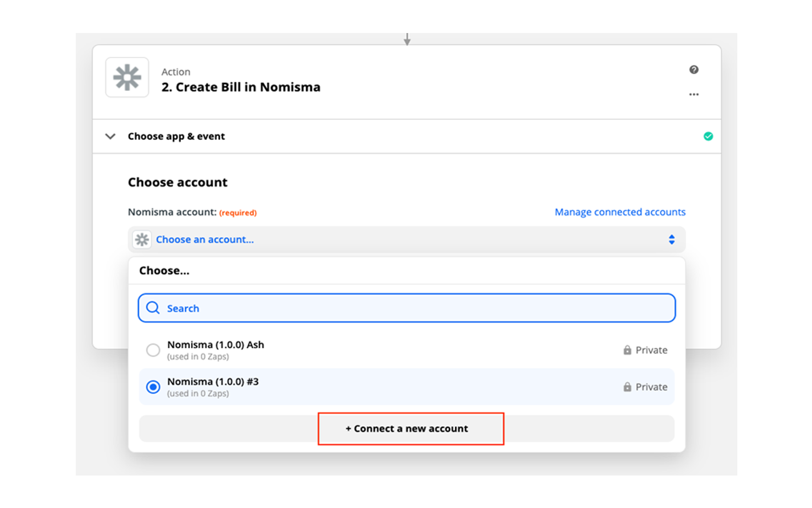Screen dimensions: 812x508
Task: Click 'Private' label on the #3 row
Action: (651, 387)
